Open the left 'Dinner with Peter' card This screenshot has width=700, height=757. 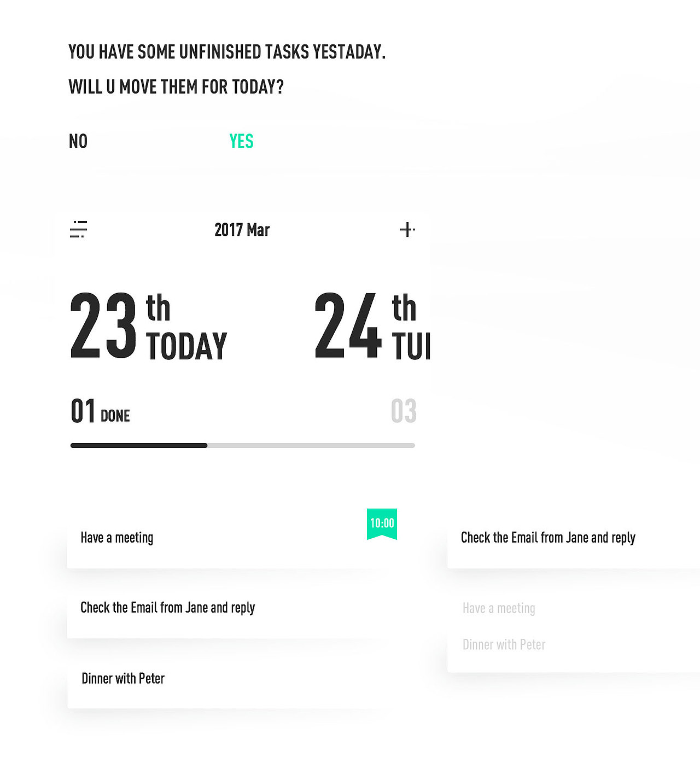219,679
